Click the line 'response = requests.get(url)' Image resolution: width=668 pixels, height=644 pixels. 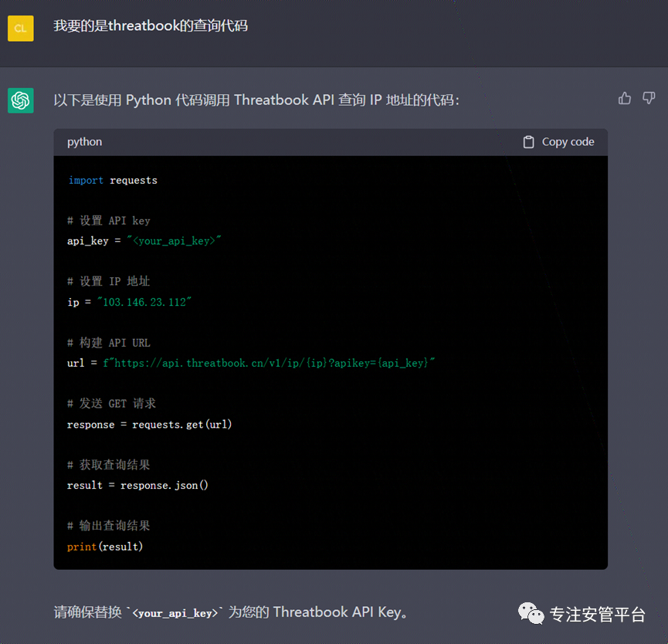point(150,425)
